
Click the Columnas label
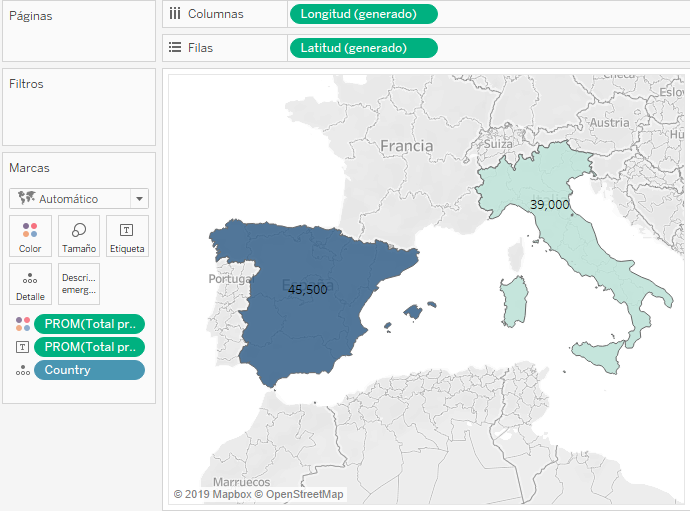[216, 14]
